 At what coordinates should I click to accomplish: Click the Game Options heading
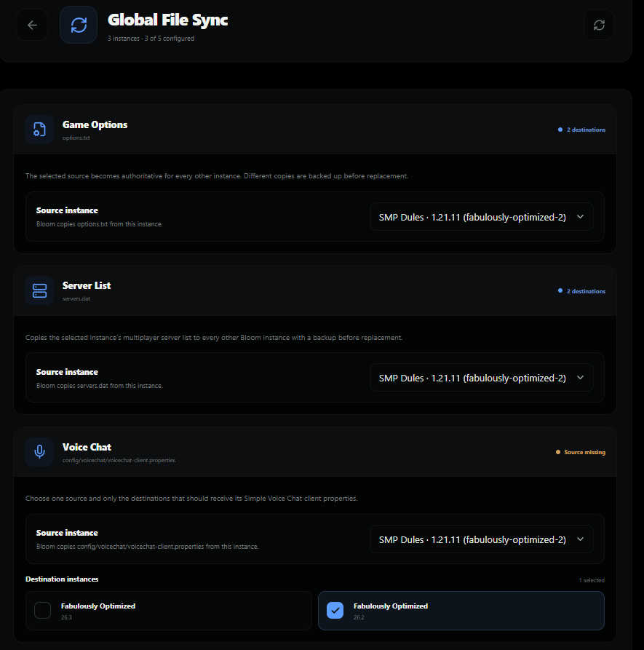coord(95,124)
